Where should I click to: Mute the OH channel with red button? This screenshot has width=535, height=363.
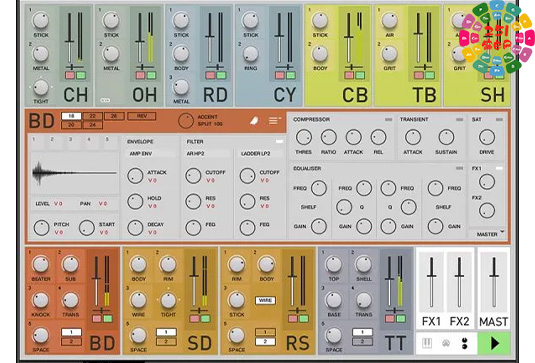coord(140,75)
